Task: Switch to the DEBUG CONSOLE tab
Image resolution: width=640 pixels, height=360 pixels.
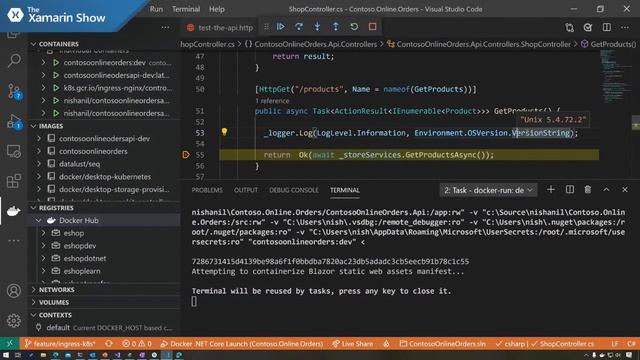Action: (x=294, y=190)
